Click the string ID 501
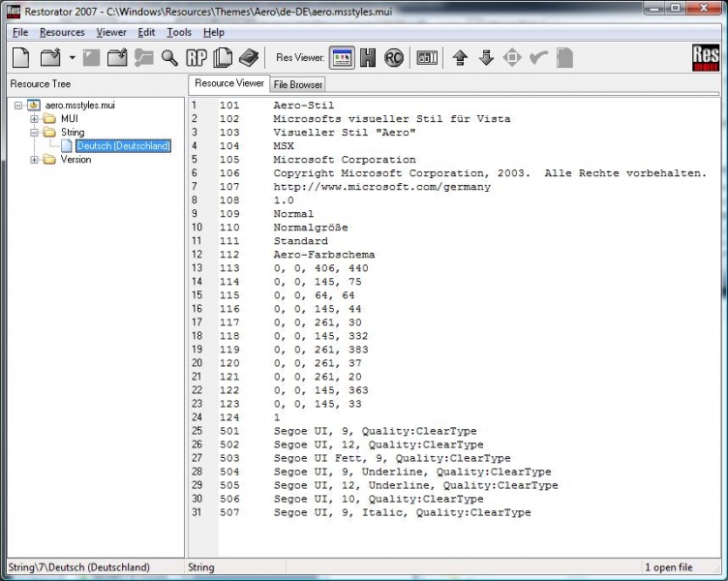 click(229, 431)
